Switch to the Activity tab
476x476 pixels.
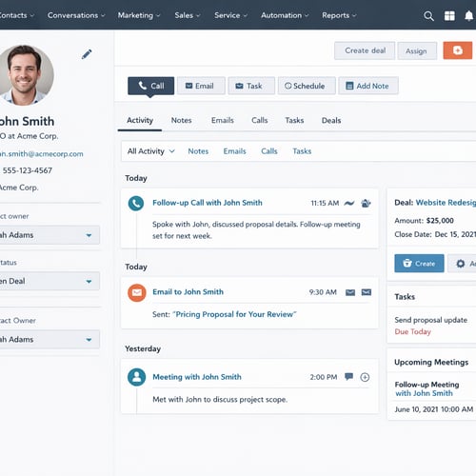coord(140,121)
